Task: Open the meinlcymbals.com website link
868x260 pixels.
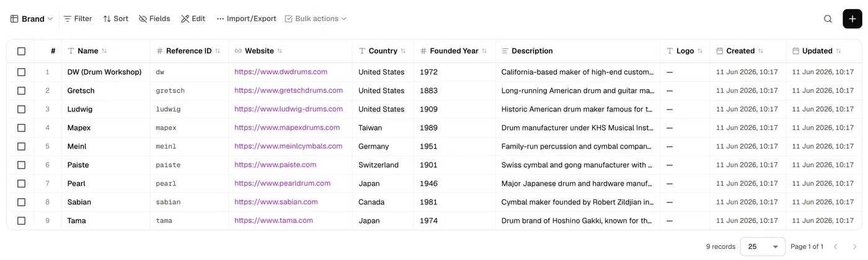Action: (288, 146)
